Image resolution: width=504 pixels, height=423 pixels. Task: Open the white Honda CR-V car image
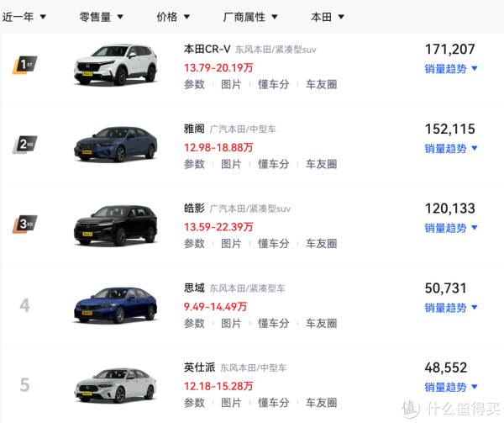(x=116, y=65)
